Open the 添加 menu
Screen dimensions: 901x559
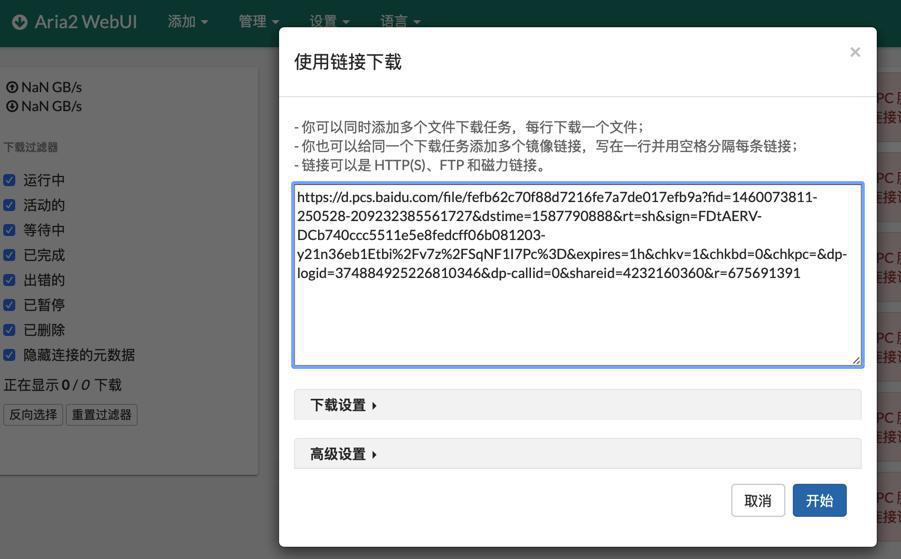click(187, 22)
